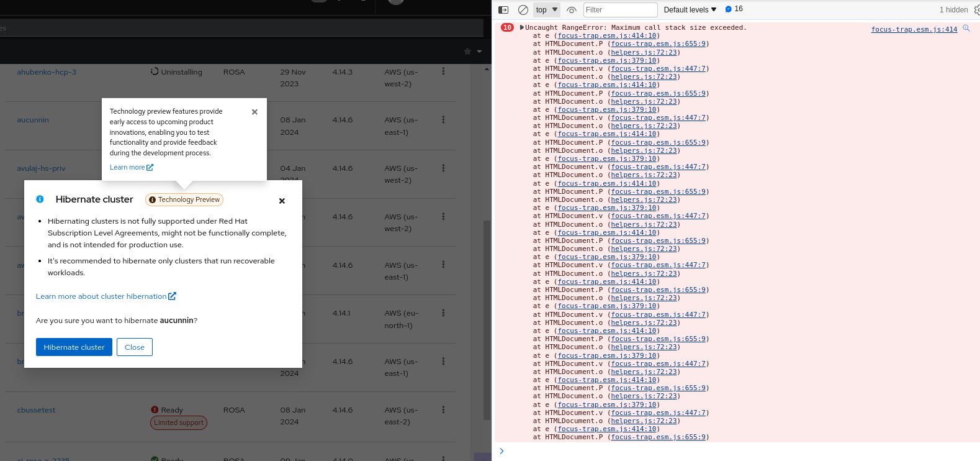The image size is (980, 461).
Task: Confirm with the Hibernate cluster button
Action: (74, 347)
